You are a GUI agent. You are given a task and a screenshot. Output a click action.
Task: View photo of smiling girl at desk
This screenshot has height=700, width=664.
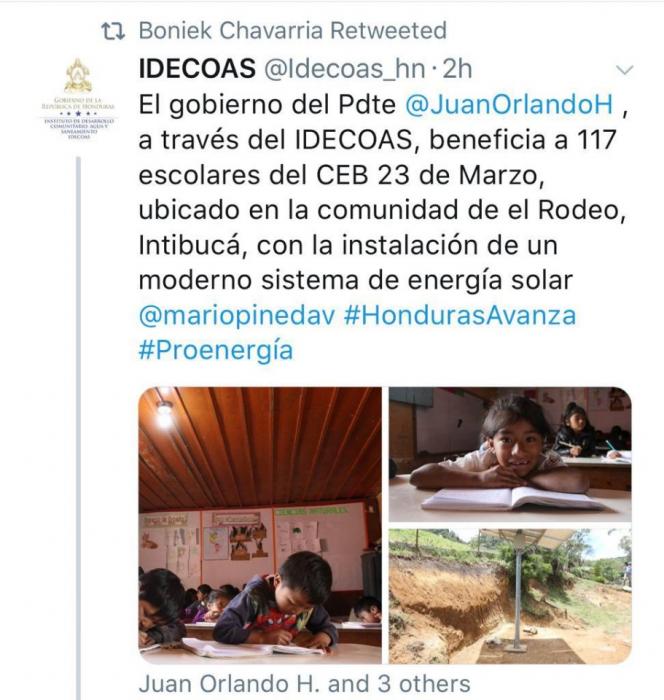510,454
